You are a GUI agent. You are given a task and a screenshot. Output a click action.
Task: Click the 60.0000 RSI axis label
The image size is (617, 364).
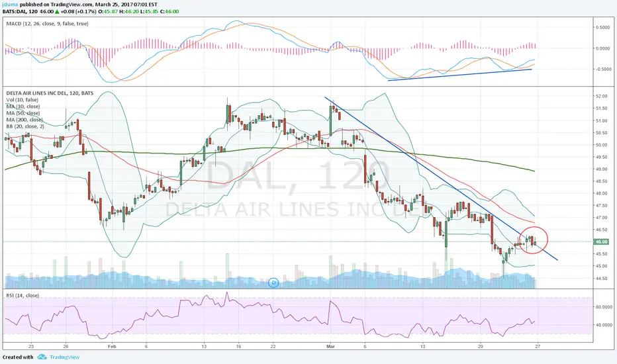pos(602,307)
